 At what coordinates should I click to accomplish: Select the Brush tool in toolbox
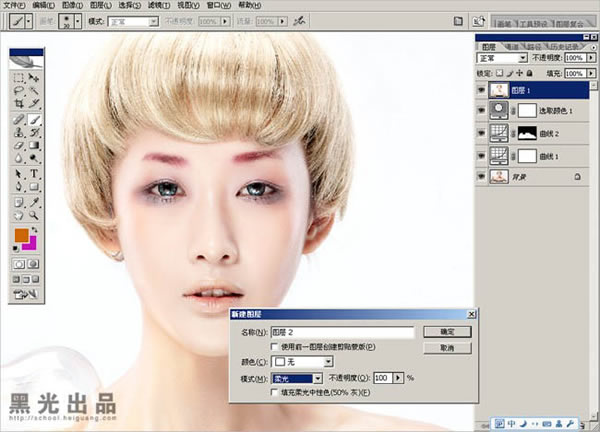(x=34, y=120)
